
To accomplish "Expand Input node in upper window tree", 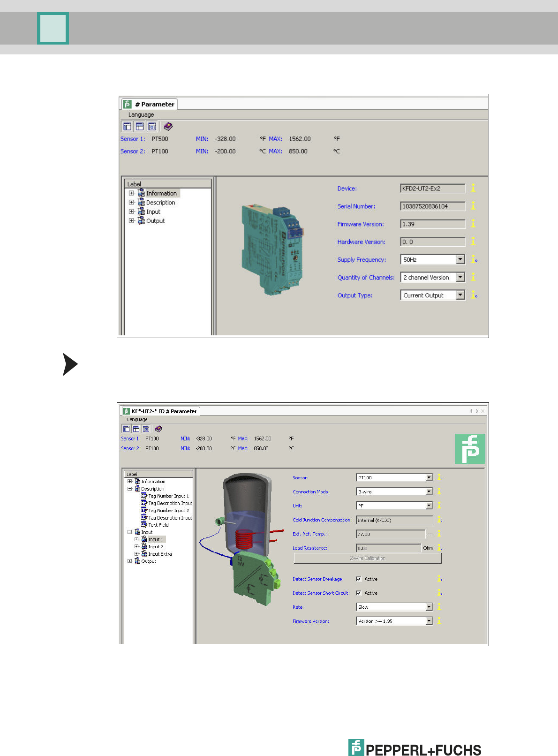I will 131,212.
